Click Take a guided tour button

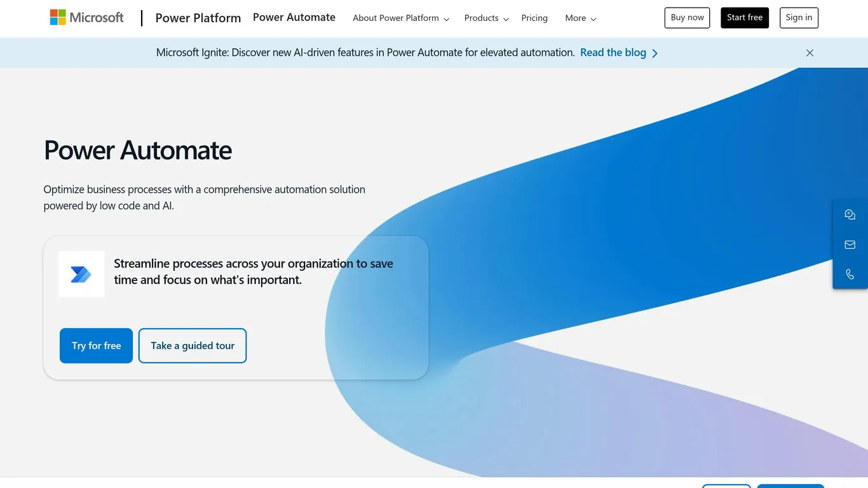click(193, 346)
